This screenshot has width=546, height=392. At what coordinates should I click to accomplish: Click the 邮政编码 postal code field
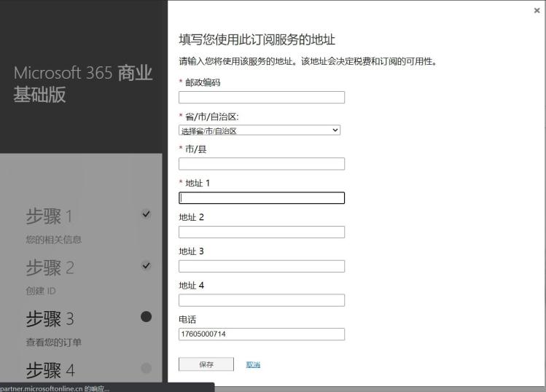pyautogui.click(x=262, y=97)
